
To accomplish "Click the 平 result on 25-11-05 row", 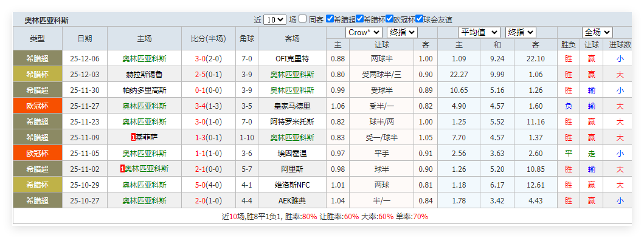I will click(x=569, y=154).
